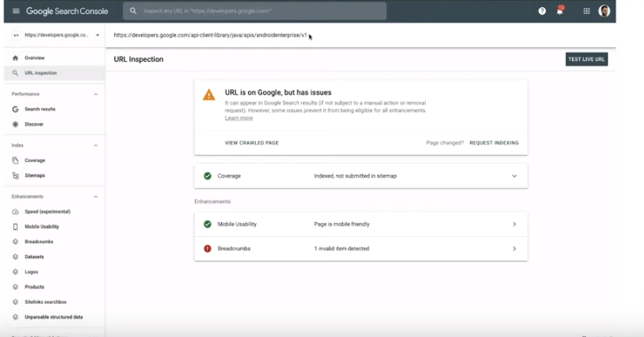Follow the Learn more link
The image size is (644, 337).
tap(239, 118)
